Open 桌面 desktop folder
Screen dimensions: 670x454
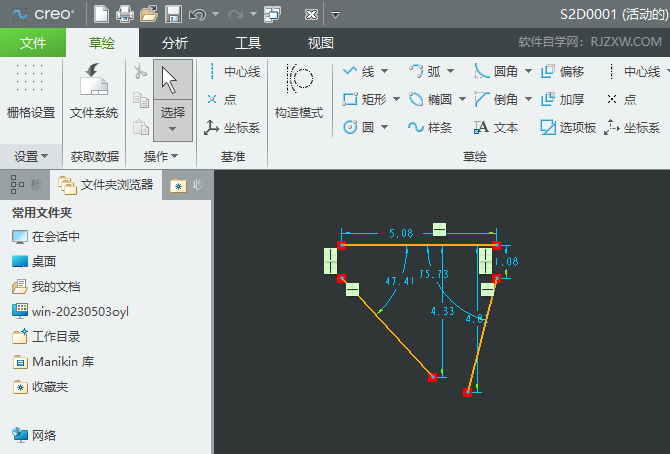click(34, 261)
